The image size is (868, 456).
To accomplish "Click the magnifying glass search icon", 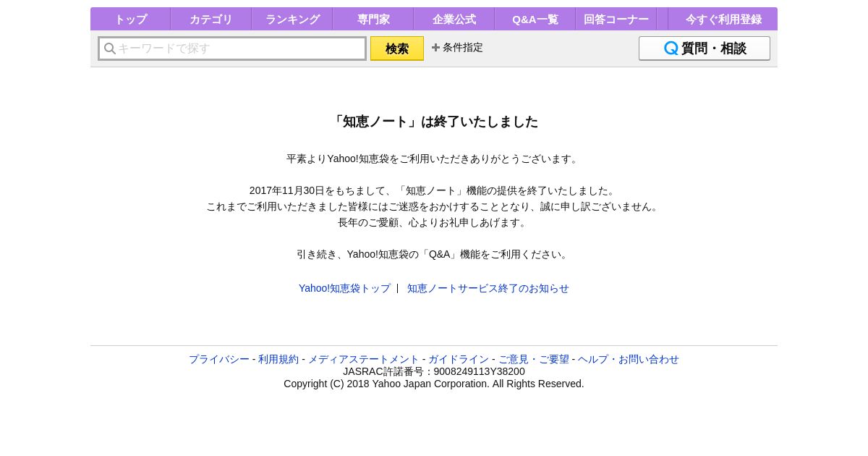I will coord(110,48).
